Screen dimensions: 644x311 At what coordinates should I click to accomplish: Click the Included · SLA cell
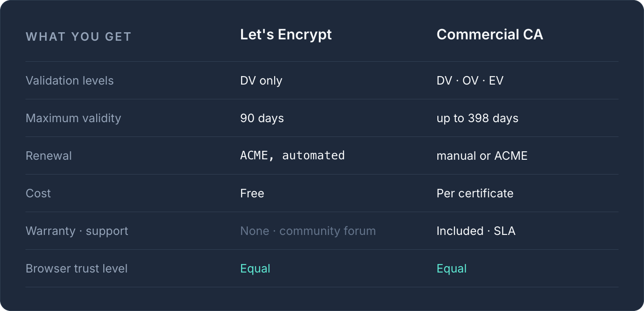(x=476, y=231)
